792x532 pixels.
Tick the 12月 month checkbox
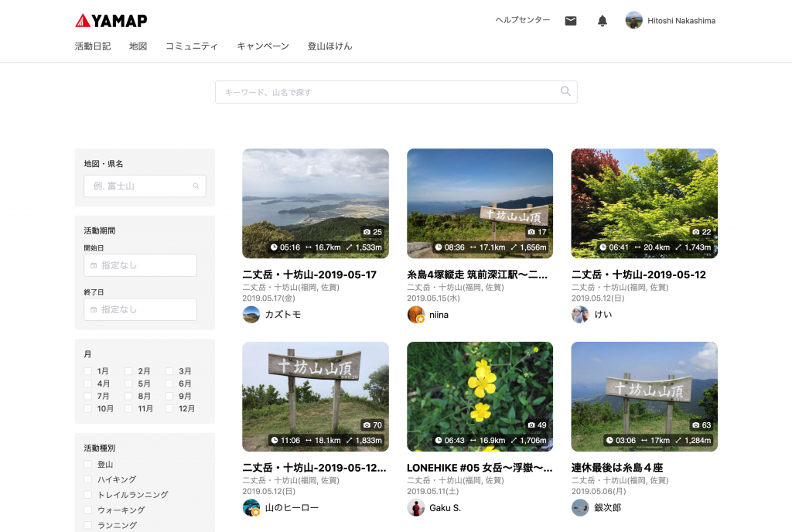point(169,408)
